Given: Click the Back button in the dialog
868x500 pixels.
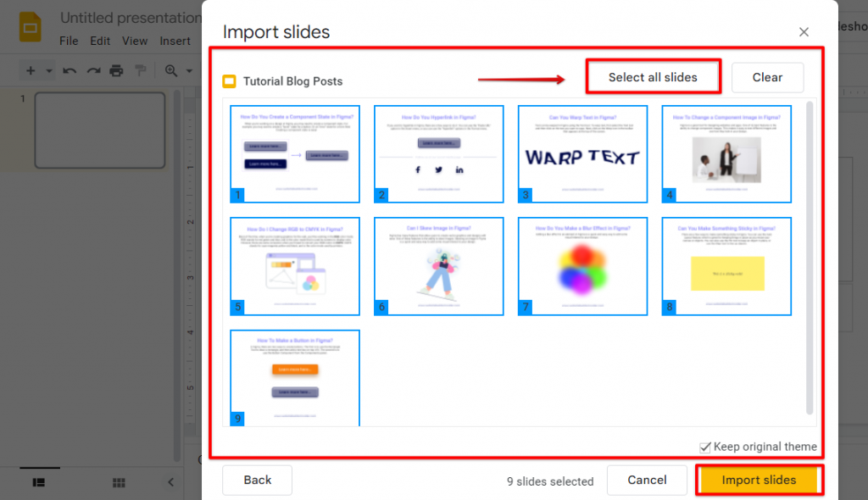Looking at the screenshot, I should (x=257, y=480).
